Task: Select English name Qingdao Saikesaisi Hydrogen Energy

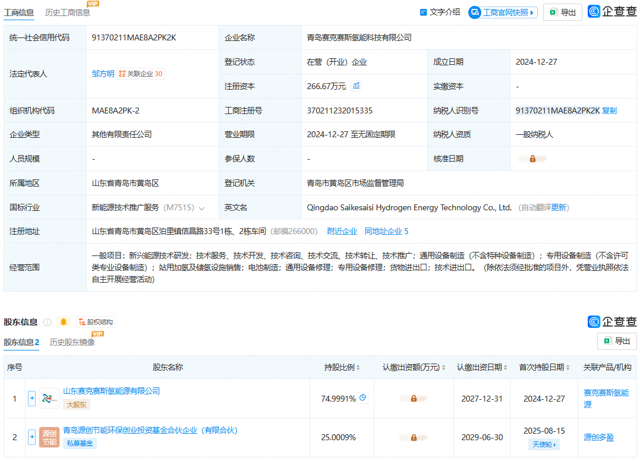Action: (409, 208)
